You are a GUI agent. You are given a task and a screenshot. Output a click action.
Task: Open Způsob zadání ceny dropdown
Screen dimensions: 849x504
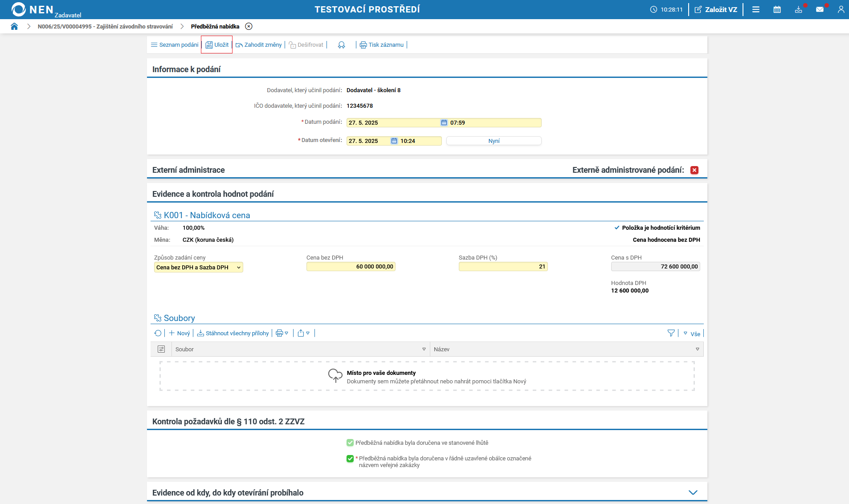point(198,267)
